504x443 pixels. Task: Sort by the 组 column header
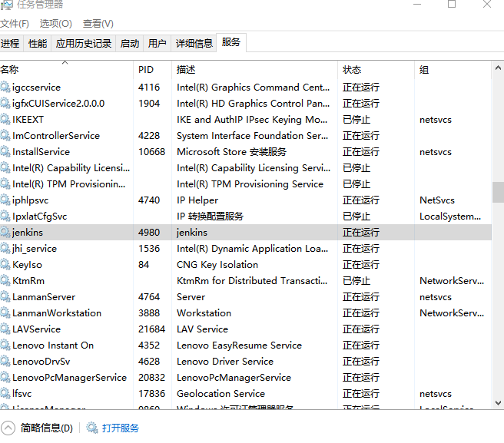tap(453, 69)
